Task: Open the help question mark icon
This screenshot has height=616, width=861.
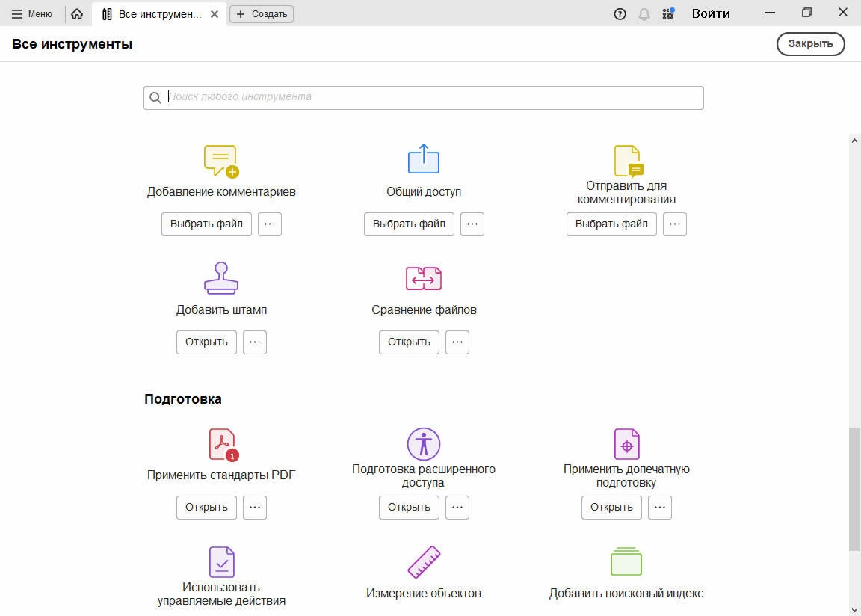Action: point(620,14)
